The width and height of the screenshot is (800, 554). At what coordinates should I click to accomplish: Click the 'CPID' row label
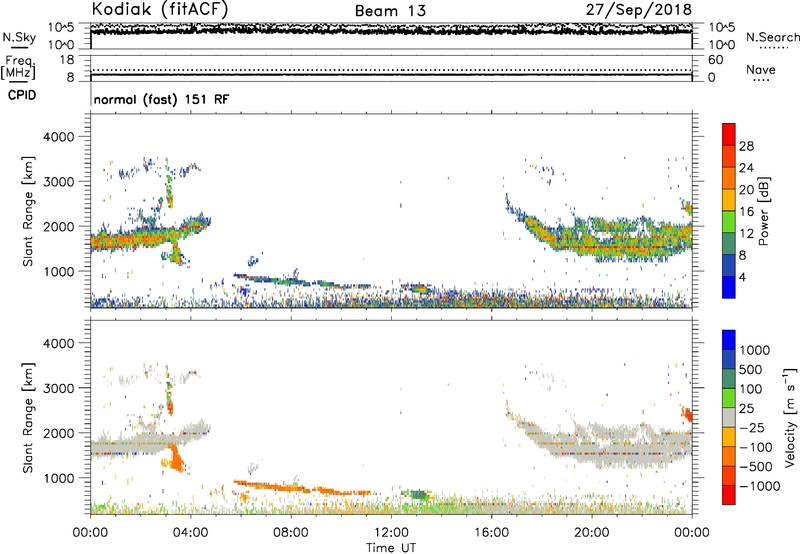22,95
